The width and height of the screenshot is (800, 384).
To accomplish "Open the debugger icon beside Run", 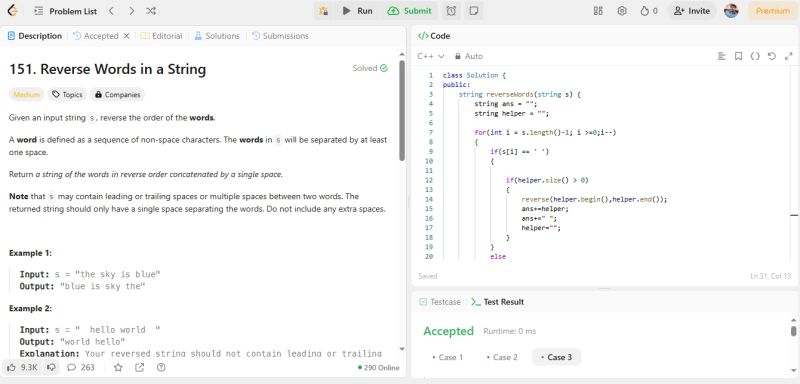I will click(x=323, y=11).
